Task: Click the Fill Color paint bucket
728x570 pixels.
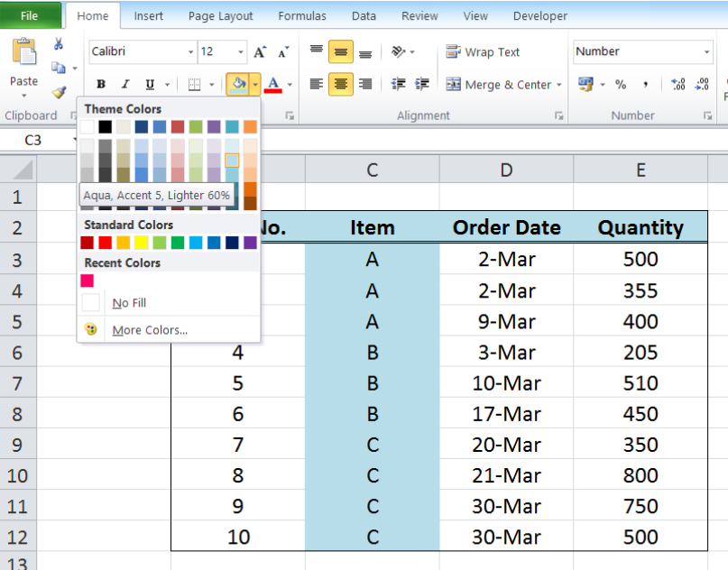Action: pyautogui.click(x=238, y=85)
